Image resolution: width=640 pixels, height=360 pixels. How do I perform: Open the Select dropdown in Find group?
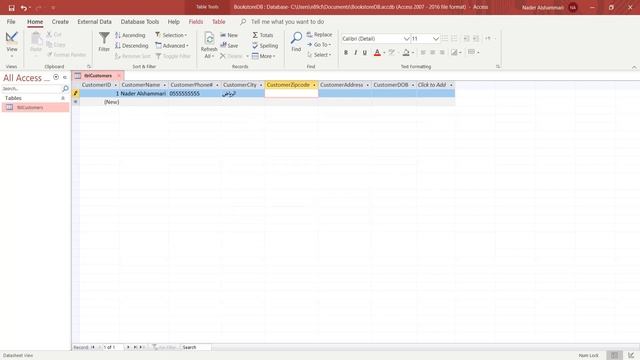[319, 55]
